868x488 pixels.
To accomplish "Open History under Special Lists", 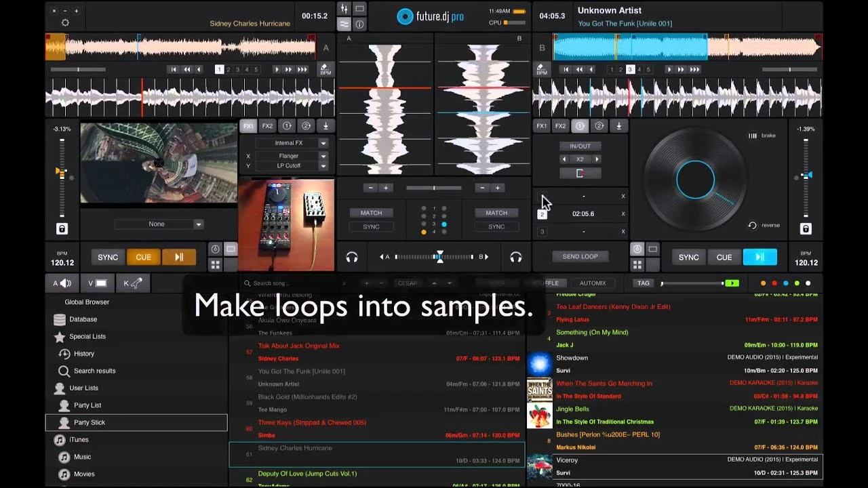I will click(84, 354).
